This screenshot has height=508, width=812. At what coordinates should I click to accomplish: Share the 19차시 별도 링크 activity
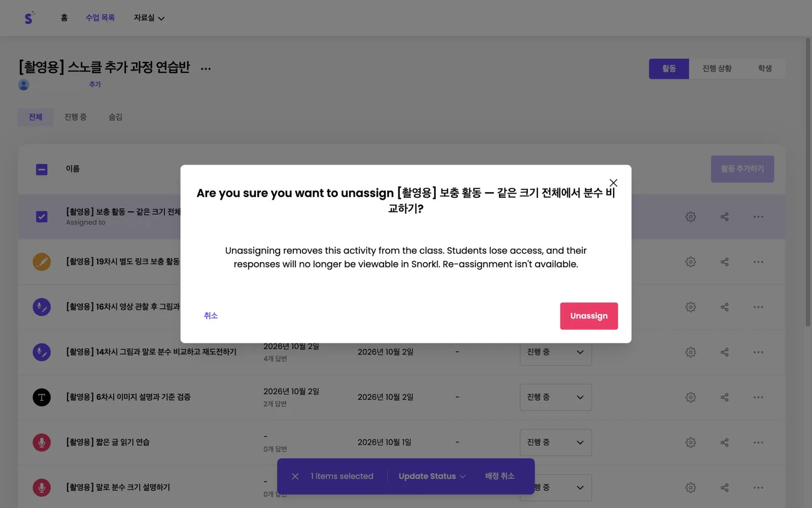tap(724, 262)
